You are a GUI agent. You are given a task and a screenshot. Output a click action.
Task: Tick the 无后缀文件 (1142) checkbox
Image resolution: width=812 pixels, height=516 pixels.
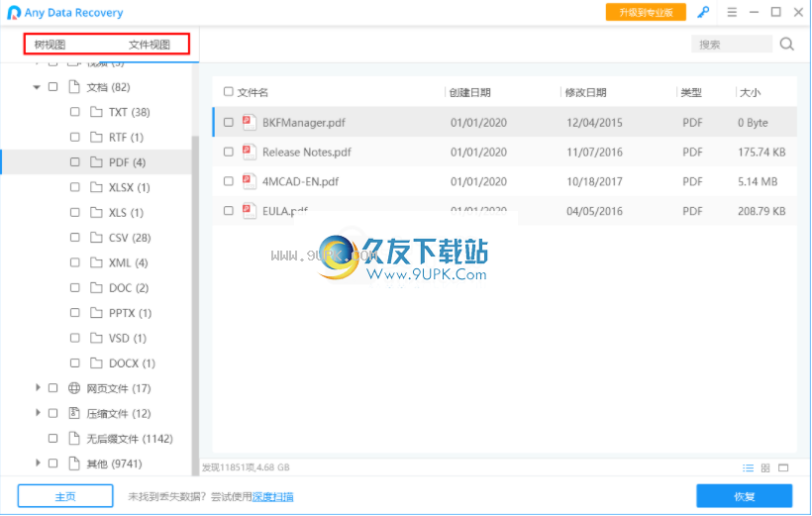pos(52,439)
